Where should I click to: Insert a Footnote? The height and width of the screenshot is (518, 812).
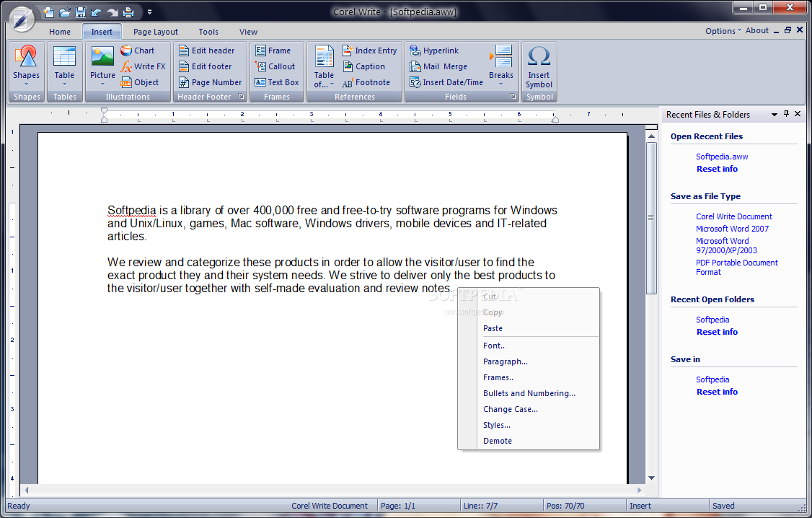tap(366, 82)
